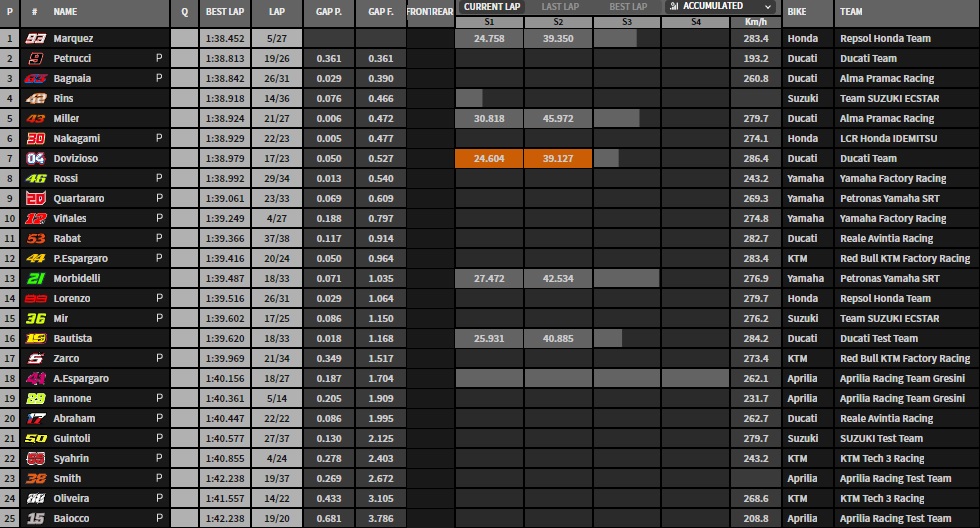Click Lorenzo's number 99 icon
This screenshot has height=528, width=980.
point(36,299)
